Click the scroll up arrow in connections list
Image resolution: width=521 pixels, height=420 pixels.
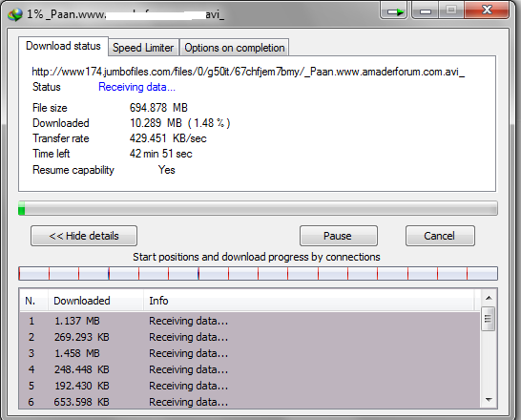(489, 298)
